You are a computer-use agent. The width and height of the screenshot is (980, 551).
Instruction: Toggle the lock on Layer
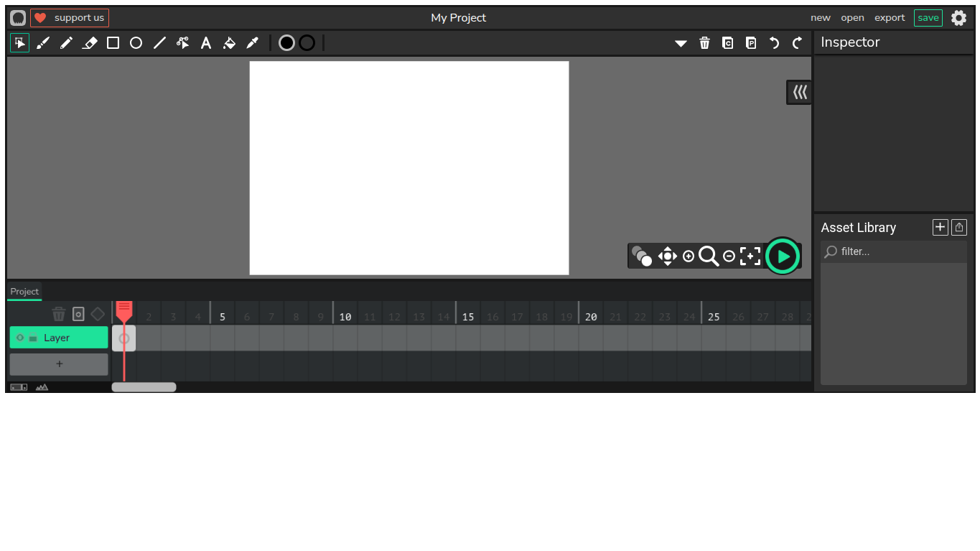tap(33, 338)
